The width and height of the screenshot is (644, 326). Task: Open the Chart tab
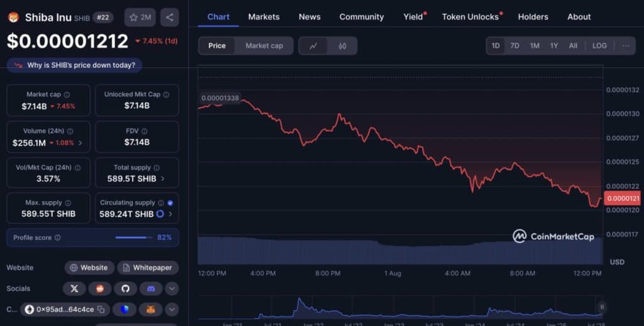(x=218, y=17)
